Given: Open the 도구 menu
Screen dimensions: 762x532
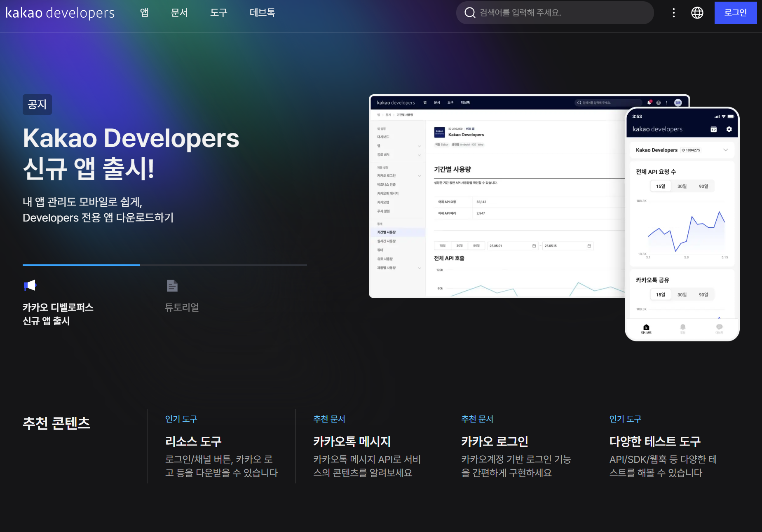Looking at the screenshot, I should [x=218, y=13].
